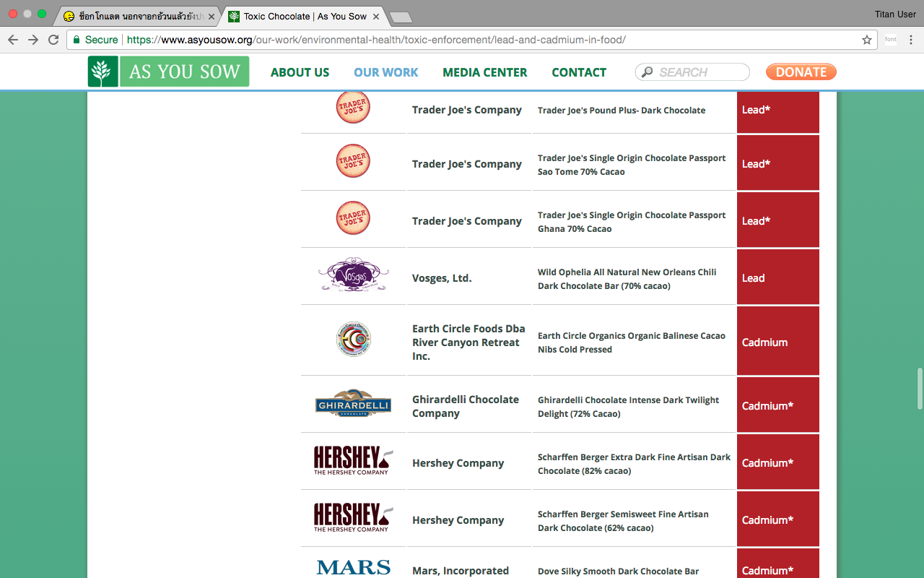Click the Passport Sao Tome 70% Cacao product
Image resolution: width=924 pixels, height=578 pixels.
click(x=632, y=165)
